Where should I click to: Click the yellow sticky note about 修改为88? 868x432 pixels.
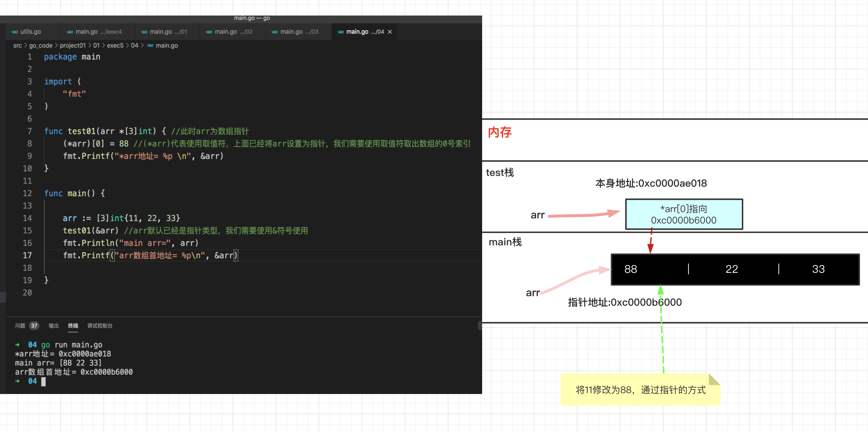tap(640, 390)
